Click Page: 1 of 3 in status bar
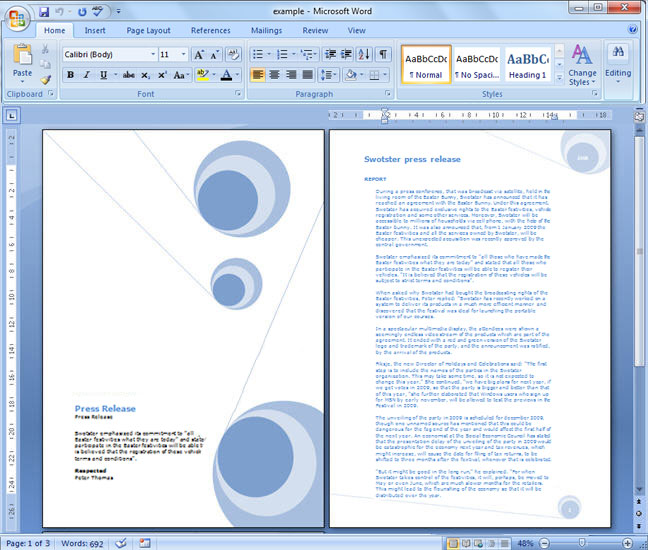648x550 pixels. click(28, 543)
